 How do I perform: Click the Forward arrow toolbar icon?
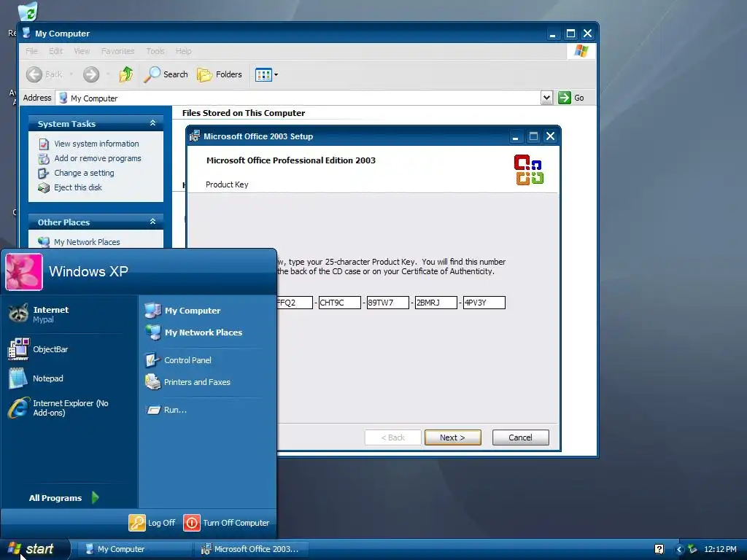coord(91,74)
